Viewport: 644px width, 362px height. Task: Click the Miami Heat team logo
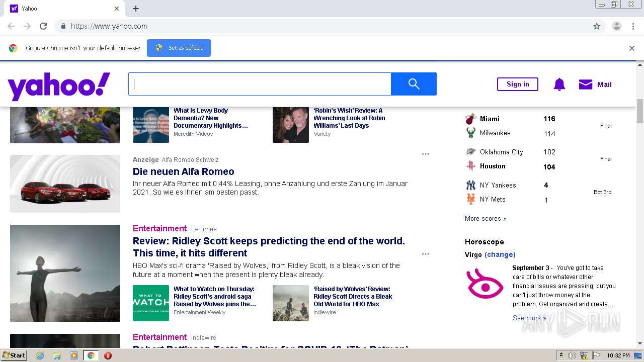(470, 119)
